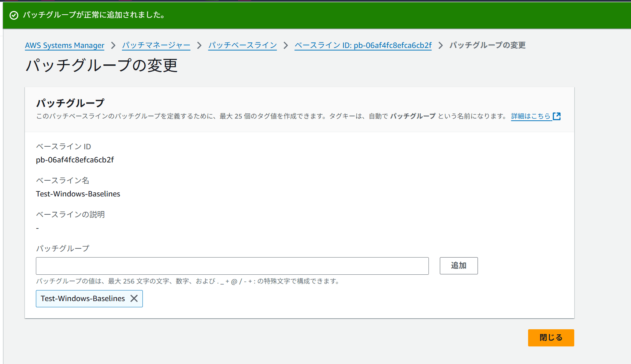This screenshot has width=631, height=364.
Task: Focus the パッチグループ text input field
Action: (x=232, y=266)
